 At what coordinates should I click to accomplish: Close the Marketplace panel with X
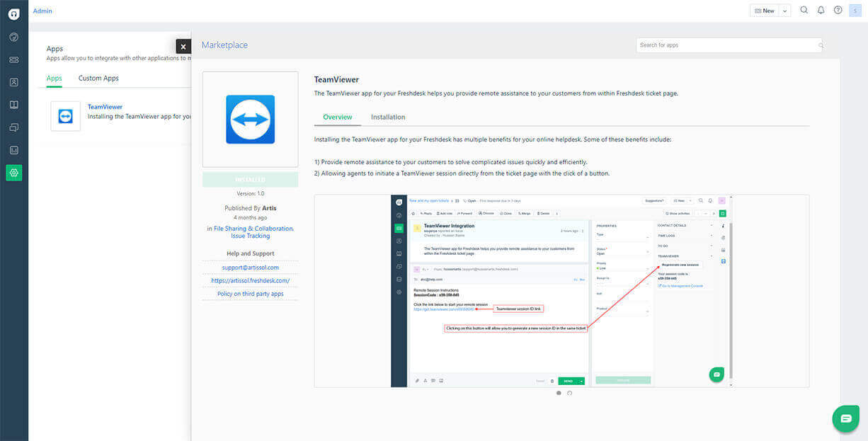click(x=183, y=47)
